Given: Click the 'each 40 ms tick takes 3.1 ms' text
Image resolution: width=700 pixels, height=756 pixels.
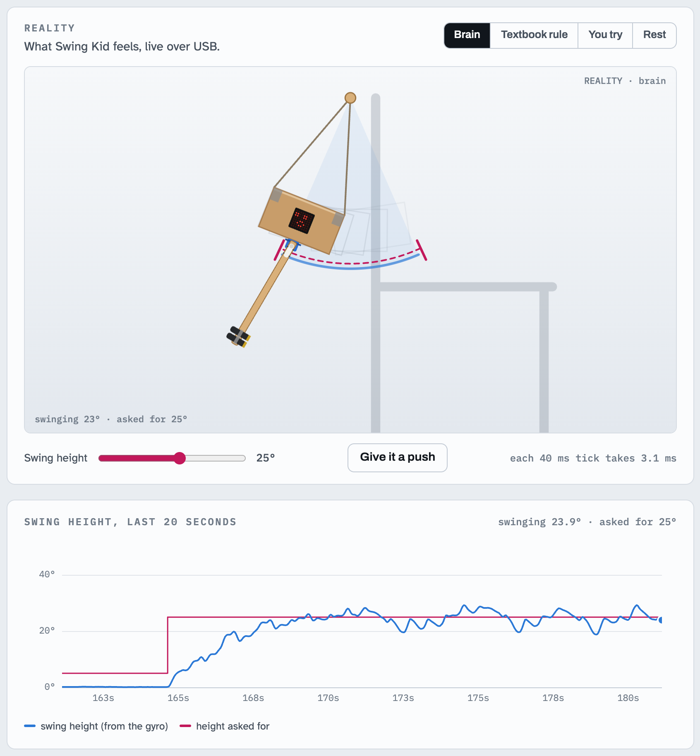Looking at the screenshot, I should pyautogui.click(x=593, y=458).
